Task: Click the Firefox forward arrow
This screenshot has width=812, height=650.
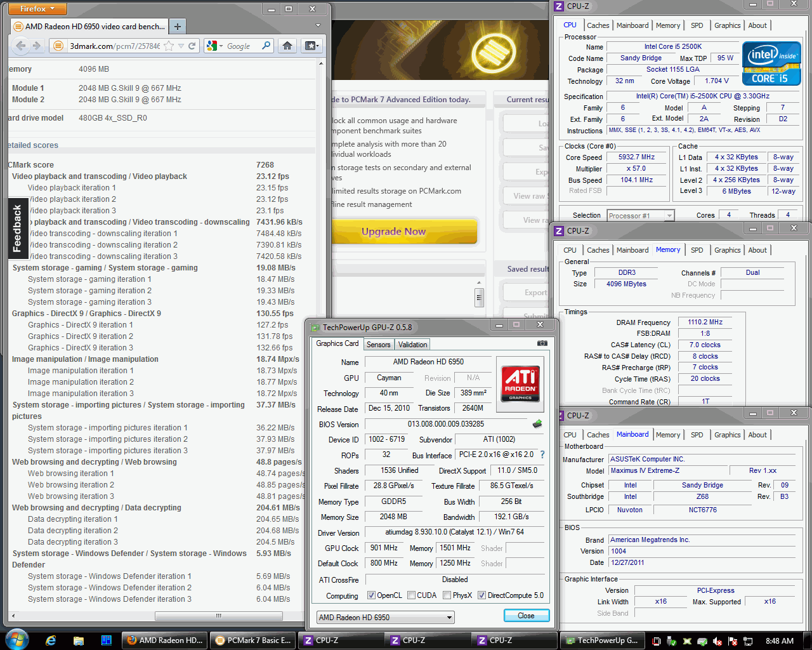Action: coord(36,46)
